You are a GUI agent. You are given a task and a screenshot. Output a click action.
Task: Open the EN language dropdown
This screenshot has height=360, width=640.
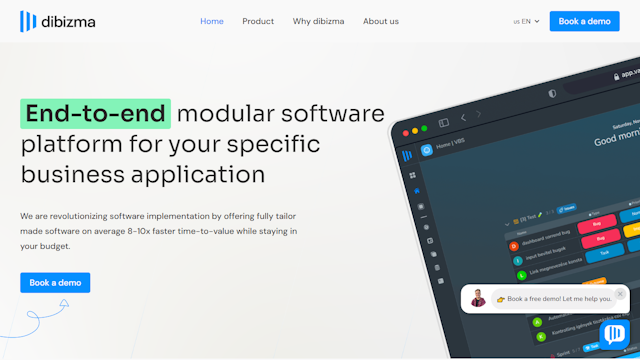[526, 21]
